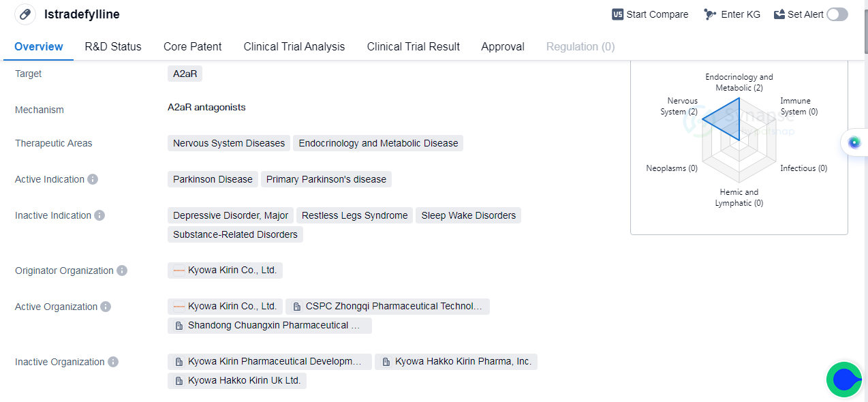Open the Parkinson Disease indication tag

click(213, 179)
